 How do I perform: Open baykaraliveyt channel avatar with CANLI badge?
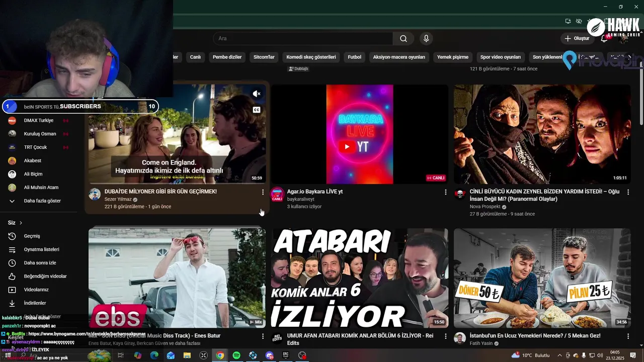tap(277, 195)
